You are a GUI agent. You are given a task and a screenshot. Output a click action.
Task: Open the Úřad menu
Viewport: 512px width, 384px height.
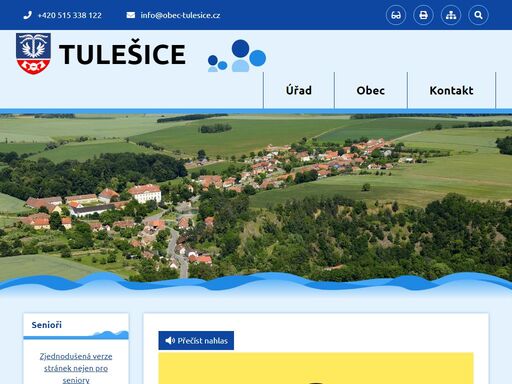pos(299,90)
